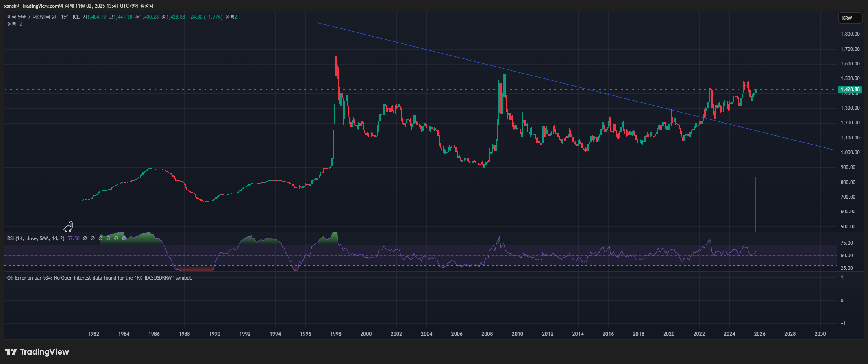Viewport: 868px width, 364px height.
Task: Click the 500.00 price axis label
Action: point(848,227)
